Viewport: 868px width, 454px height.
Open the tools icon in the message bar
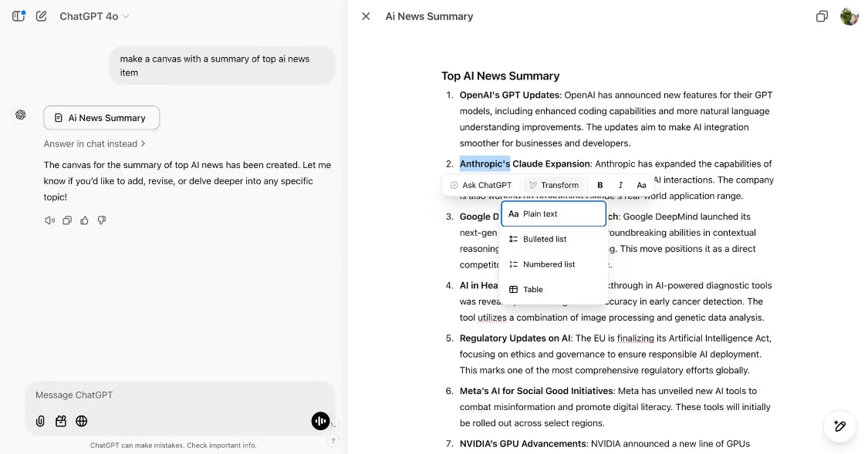[x=61, y=421]
